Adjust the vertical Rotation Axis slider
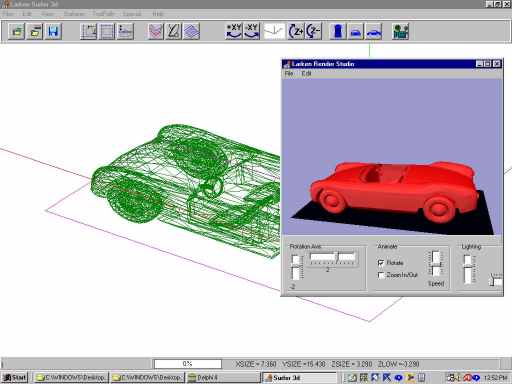The width and height of the screenshot is (512, 384). tap(296, 267)
